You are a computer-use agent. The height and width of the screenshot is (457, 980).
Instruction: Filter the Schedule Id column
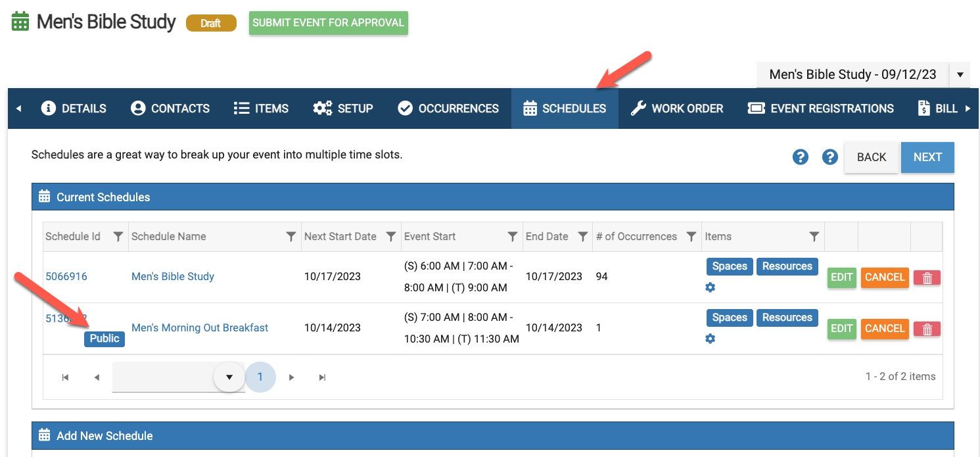(118, 237)
